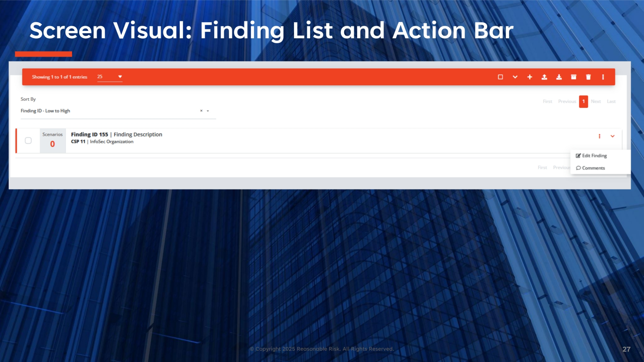Click the upload icon in action bar

(544, 77)
